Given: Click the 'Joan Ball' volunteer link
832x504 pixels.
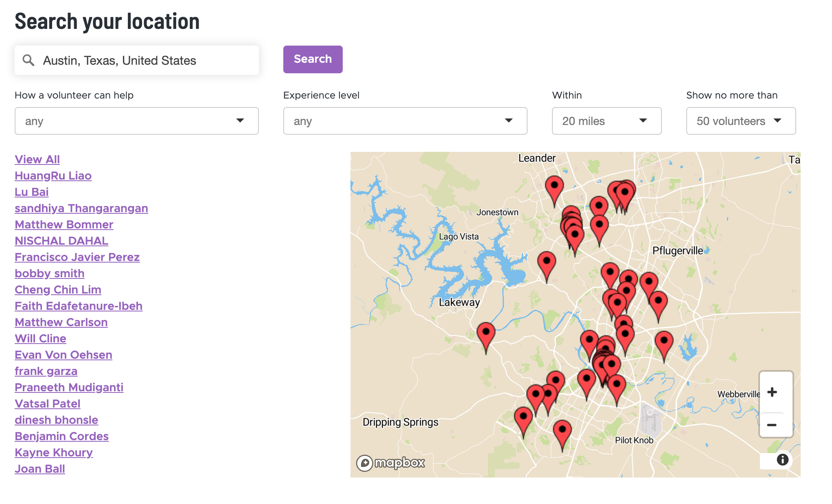Looking at the screenshot, I should [40, 469].
